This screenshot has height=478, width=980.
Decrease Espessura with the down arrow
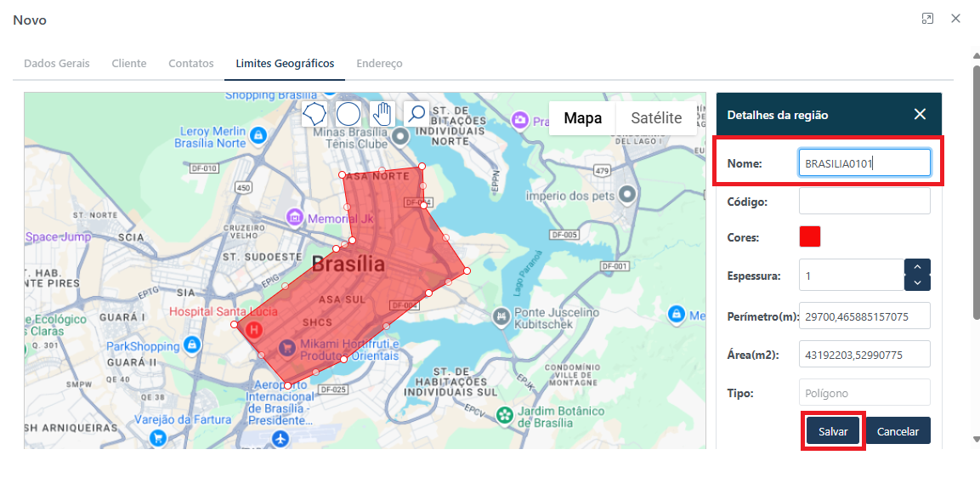point(918,282)
